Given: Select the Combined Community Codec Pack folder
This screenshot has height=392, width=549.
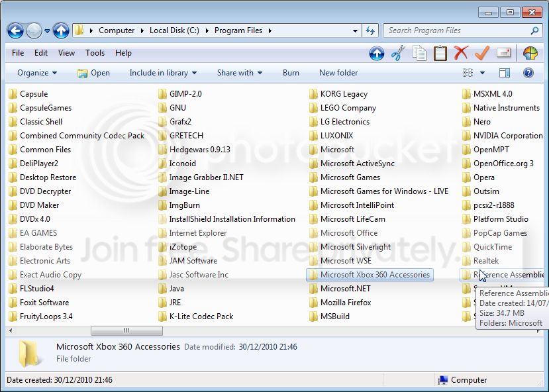Looking at the screenshot, I should (x=77, y=136).
